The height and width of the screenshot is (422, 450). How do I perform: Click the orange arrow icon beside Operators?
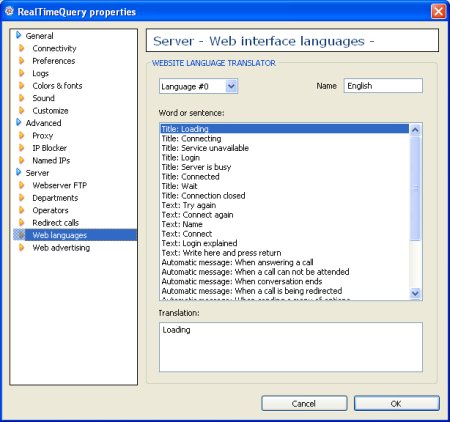(x=22, y=210)
